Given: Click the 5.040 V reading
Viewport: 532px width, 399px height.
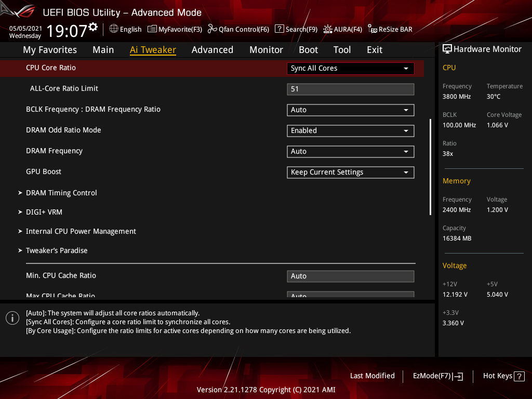Looking at the screenshot, I should coord(497,295).
